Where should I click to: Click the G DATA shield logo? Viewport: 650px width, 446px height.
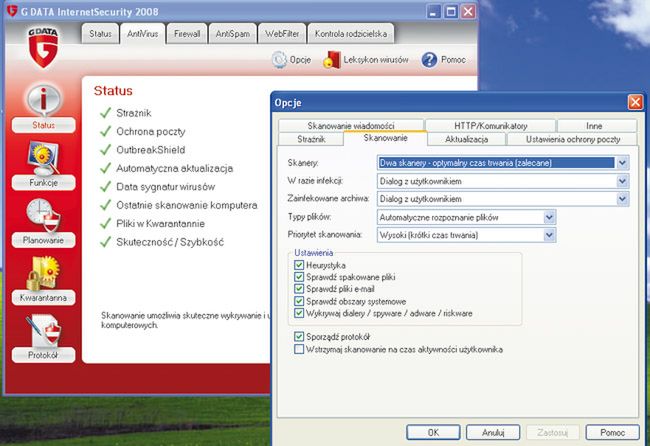coord(43,48)
